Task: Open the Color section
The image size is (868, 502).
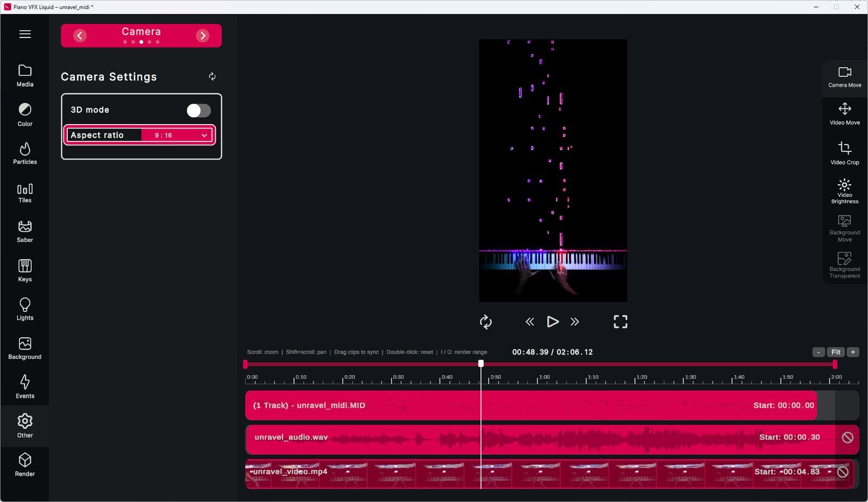Action: click(x=25, y=115)
